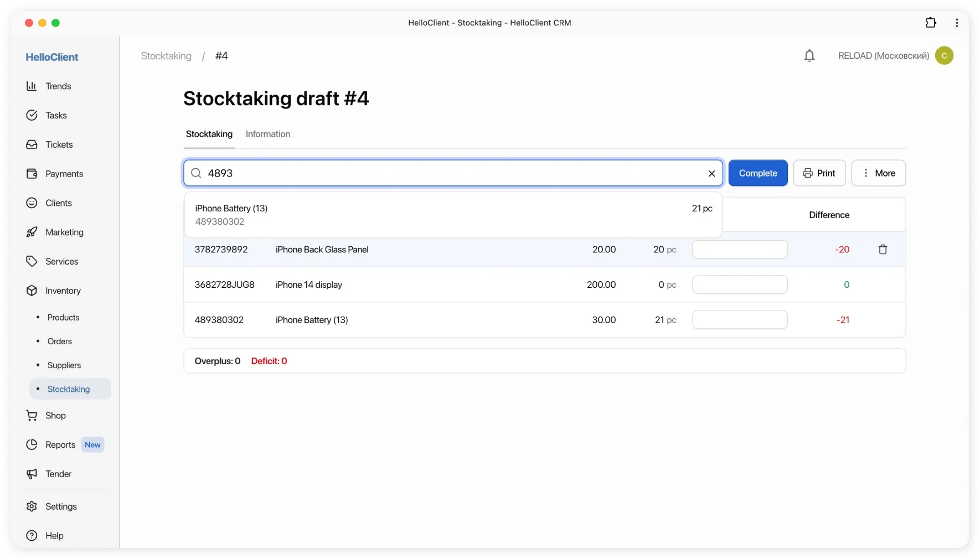Open Products under Inventory
This screenshot has width=980, height=559.
tap(63, 318)
